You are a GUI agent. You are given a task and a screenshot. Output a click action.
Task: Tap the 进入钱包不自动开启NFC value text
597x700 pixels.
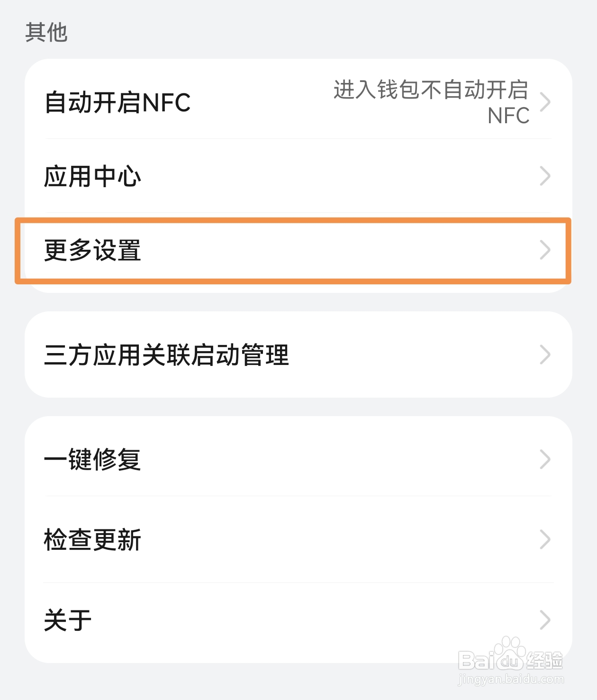point(431,102)
